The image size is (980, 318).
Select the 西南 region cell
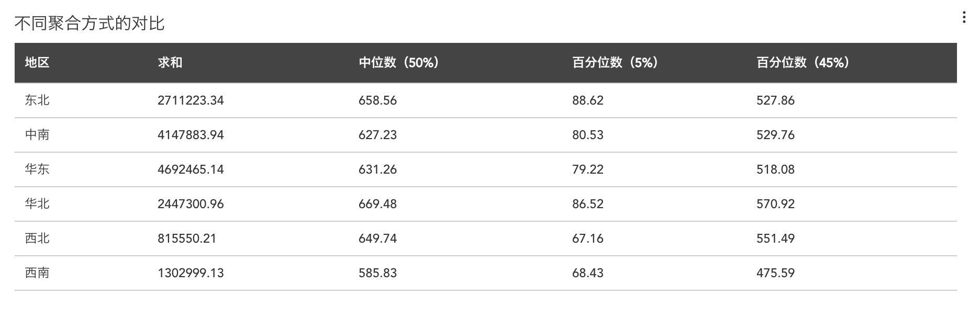coord(37,273)
